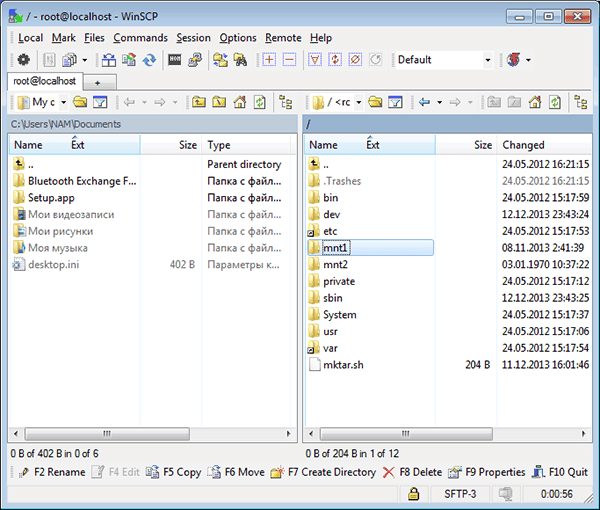This screenshot has width=600, height=510.
Task: Select the etc remote folder link
Action: pos(330,231)
